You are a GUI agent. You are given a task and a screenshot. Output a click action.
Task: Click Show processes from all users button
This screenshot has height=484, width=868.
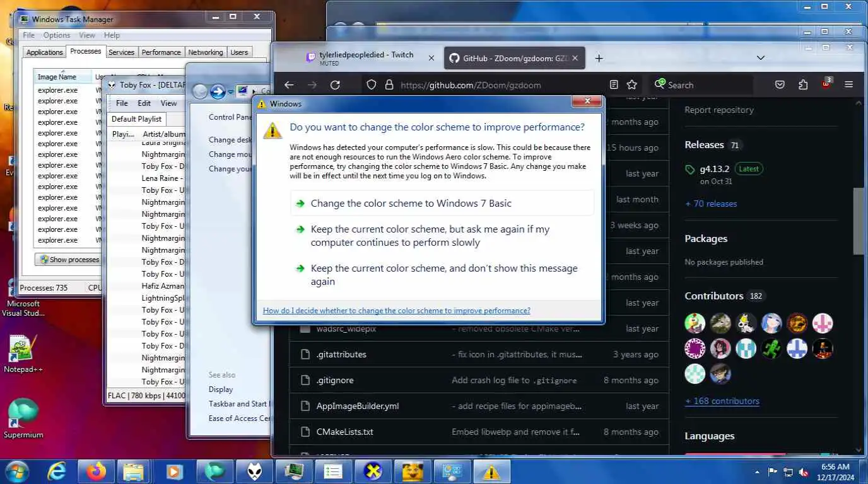pos(69,260)
